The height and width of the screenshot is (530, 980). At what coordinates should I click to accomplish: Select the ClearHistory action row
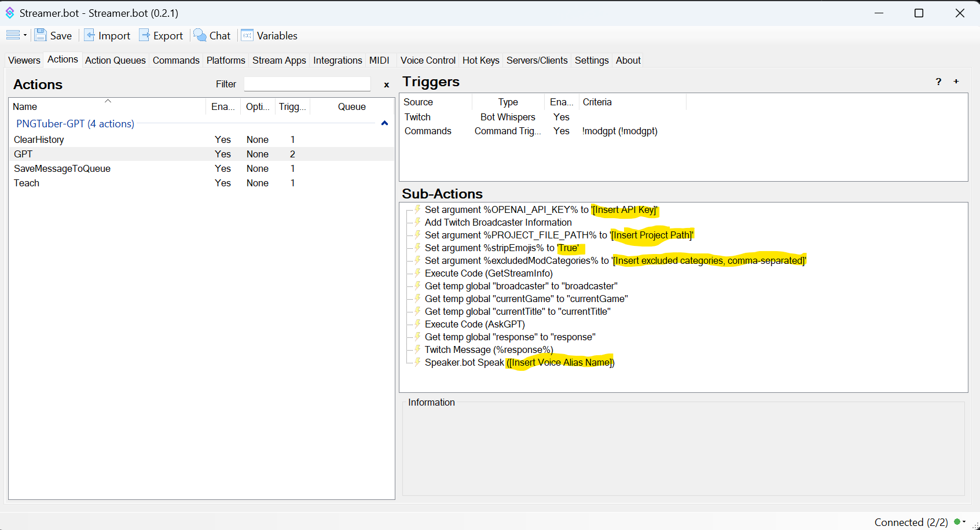[x=39, y=139]
